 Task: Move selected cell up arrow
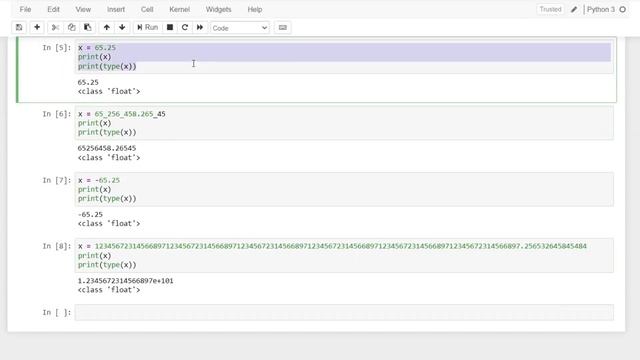click(107, 27)
